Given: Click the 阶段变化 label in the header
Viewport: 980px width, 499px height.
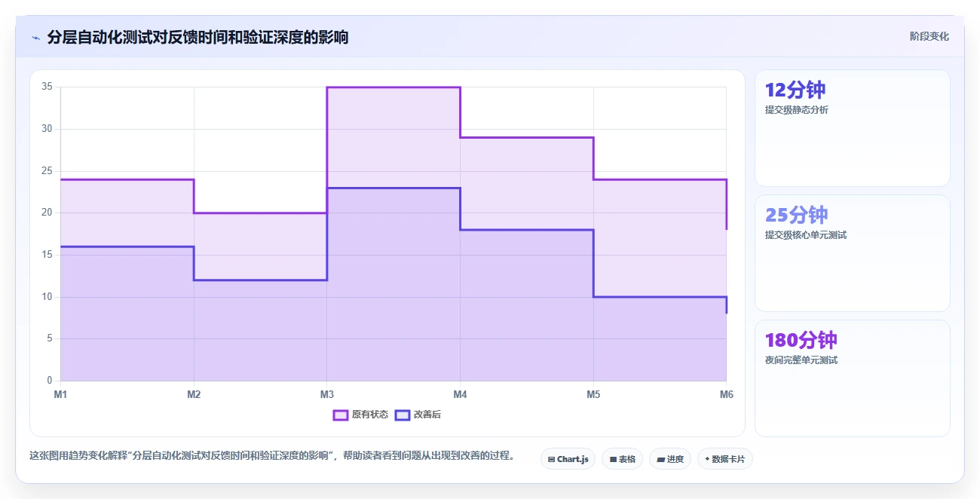Looking at the screenshot, I should coord(929,36).
